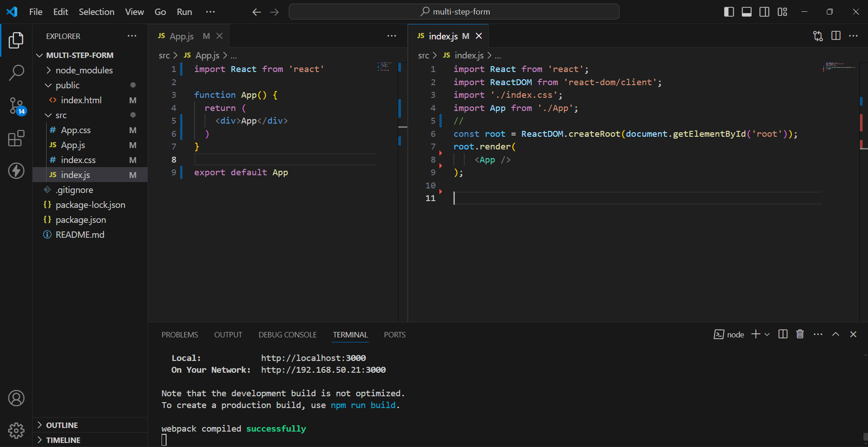Open the View menu

(x=134, y=12)
